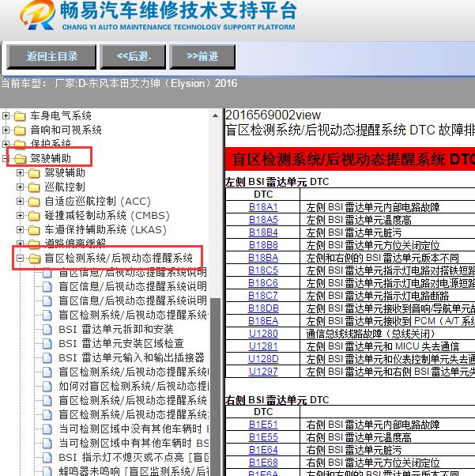
Task: Open the B18BA DTC link
Action: coord(263,258)
